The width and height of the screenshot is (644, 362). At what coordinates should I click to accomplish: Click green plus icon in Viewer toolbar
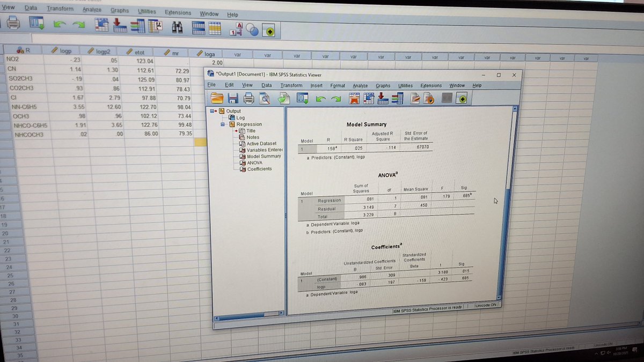(x=462, y=98)
